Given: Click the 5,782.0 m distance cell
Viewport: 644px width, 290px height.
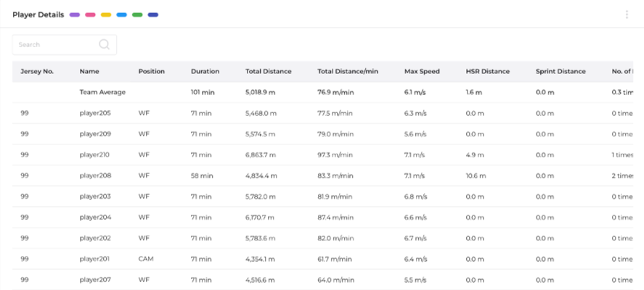Looking at the screenshot, I should (261, 196).
